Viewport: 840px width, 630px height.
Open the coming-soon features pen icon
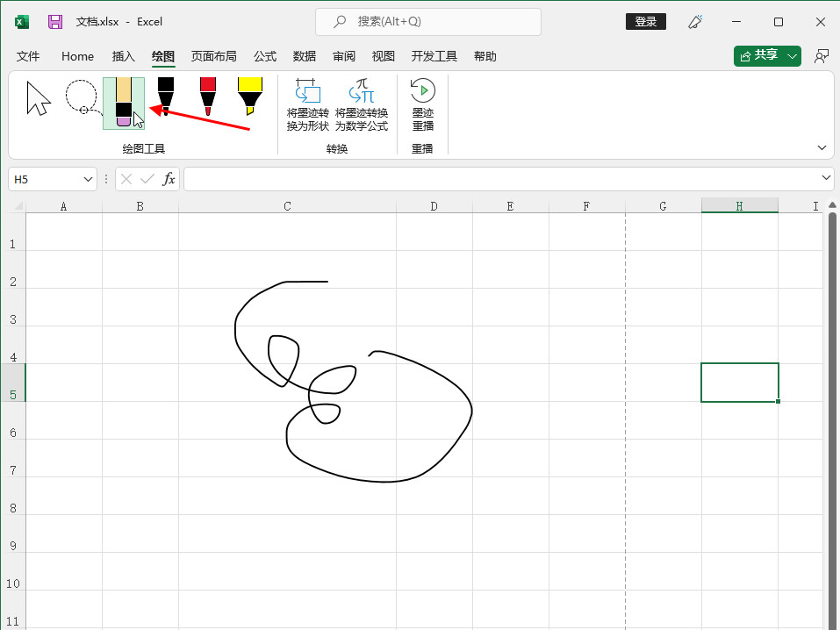695,22
